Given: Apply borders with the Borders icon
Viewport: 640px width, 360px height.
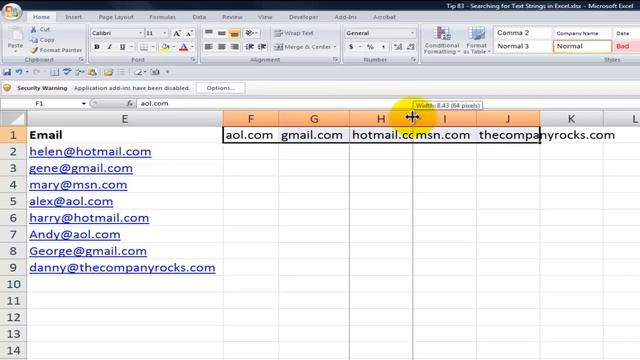Looking at the screenshot, I should click(x=144, y=47).
